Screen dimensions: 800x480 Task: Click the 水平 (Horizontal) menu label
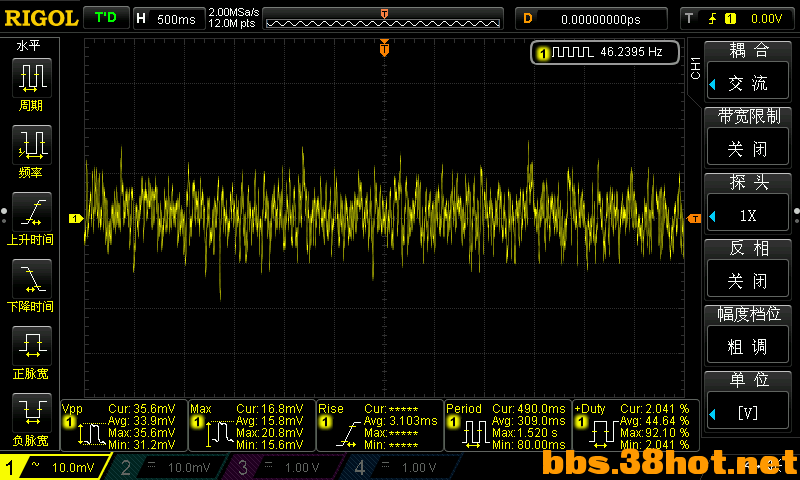28,45
